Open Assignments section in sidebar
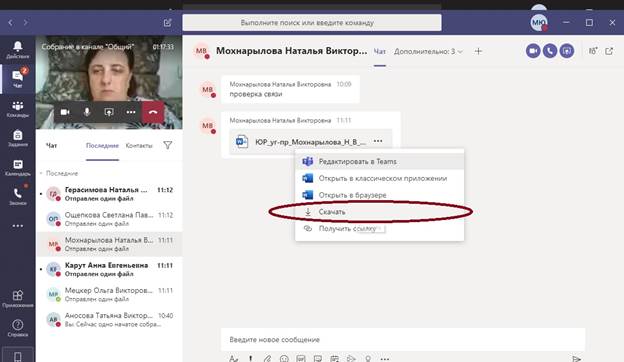The height and width of the screenshot is (362, 624). [x=18, y=138]
